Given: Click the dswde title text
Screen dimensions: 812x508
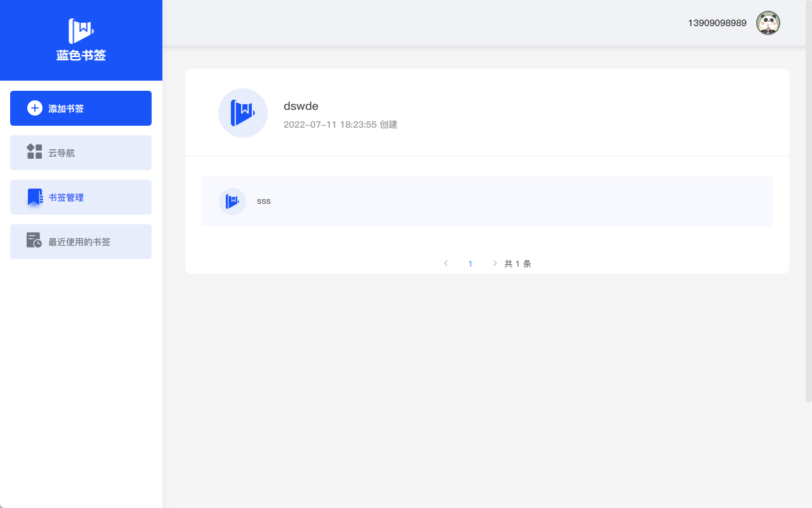Looking at the screenshot, I should 301,106.
